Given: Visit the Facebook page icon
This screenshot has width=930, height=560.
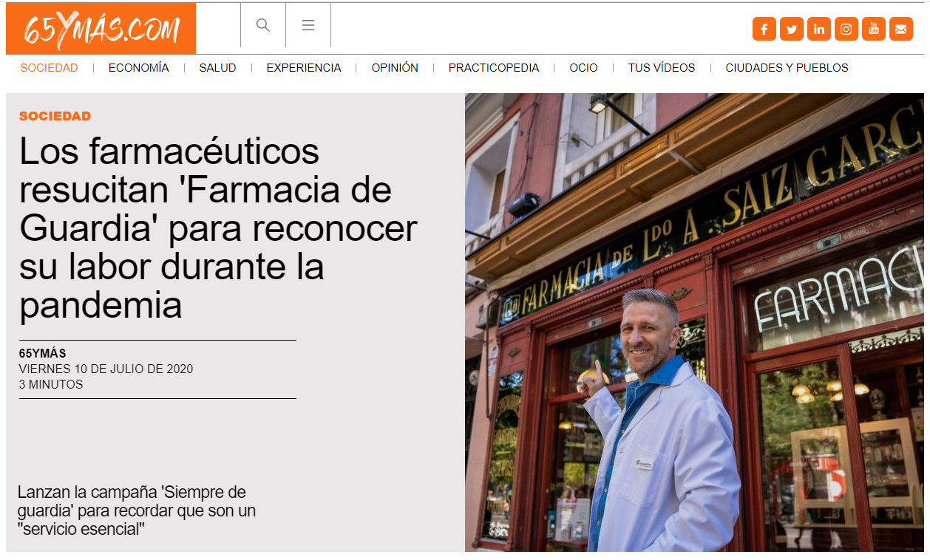Looking at the screenshot, I should click(764, 29).
